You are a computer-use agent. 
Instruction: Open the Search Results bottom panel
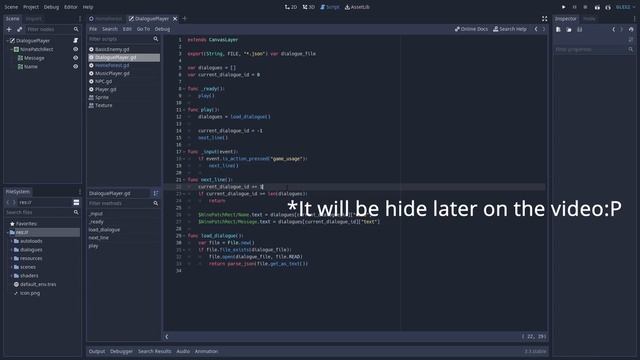(154, 351)
